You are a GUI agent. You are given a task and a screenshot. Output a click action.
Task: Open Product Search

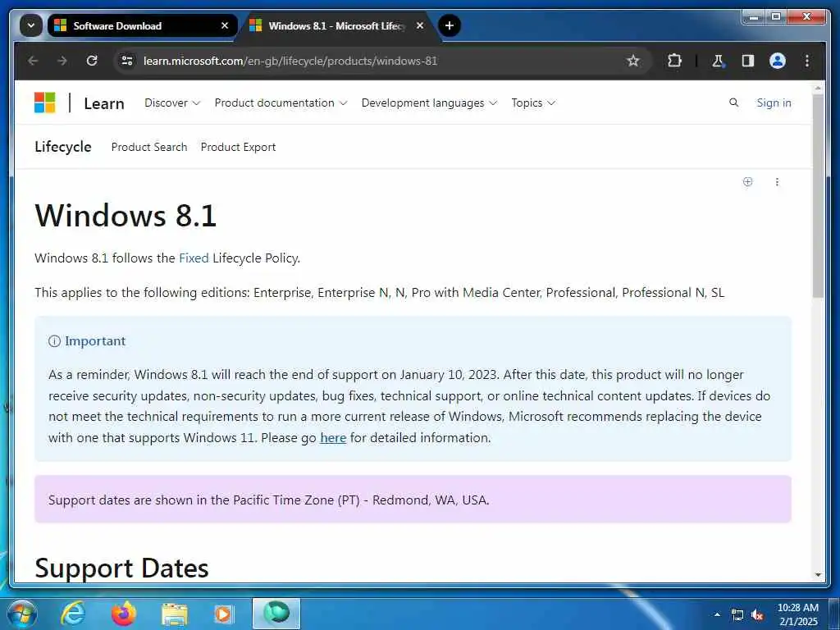(x=149, y=147)
